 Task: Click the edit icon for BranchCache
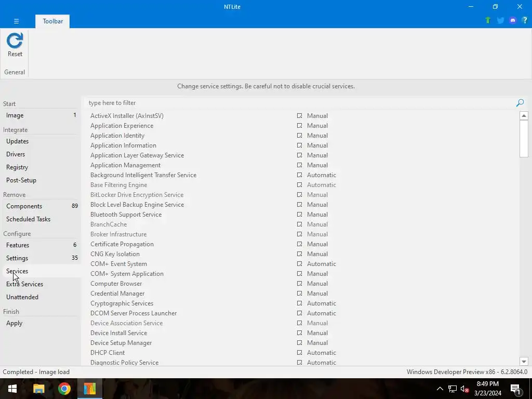[299, 224]
